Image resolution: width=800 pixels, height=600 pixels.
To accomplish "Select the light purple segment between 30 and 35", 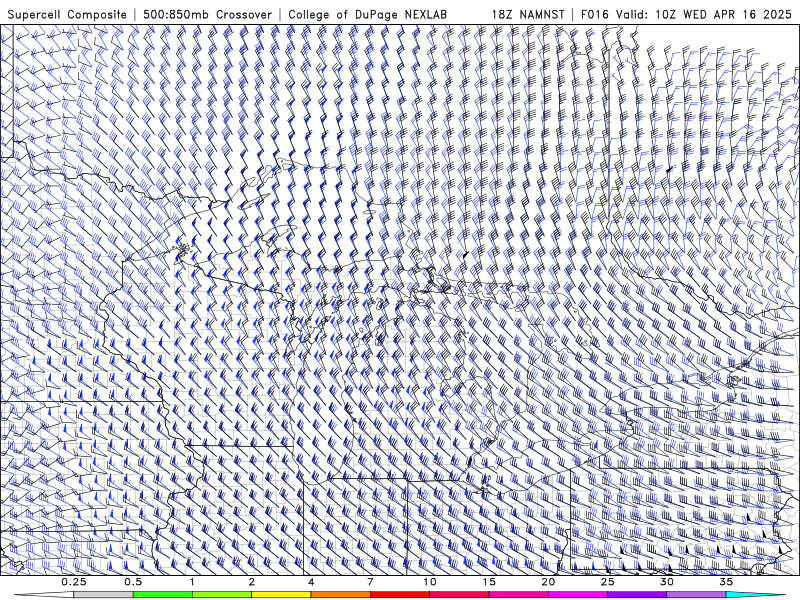I will point(696,595).
